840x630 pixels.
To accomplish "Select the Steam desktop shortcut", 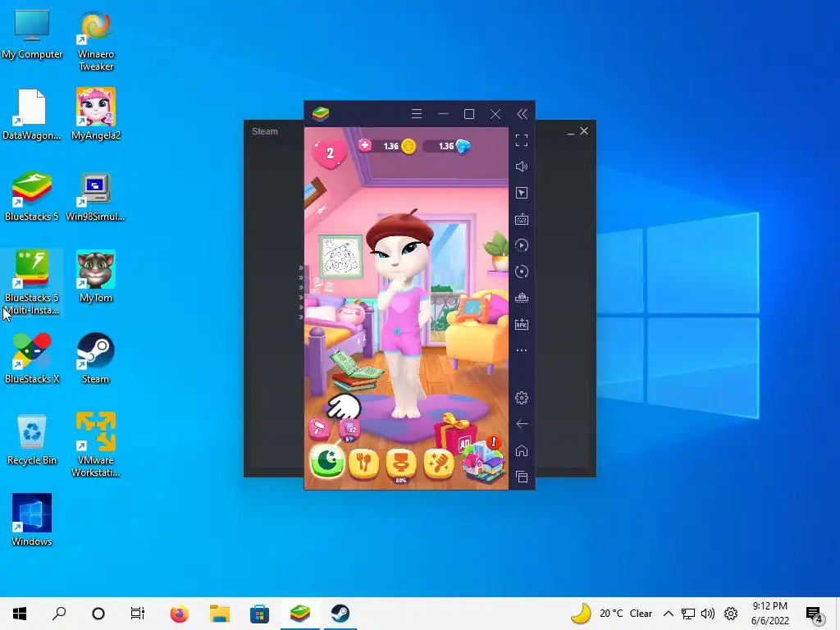I will 95,358.
